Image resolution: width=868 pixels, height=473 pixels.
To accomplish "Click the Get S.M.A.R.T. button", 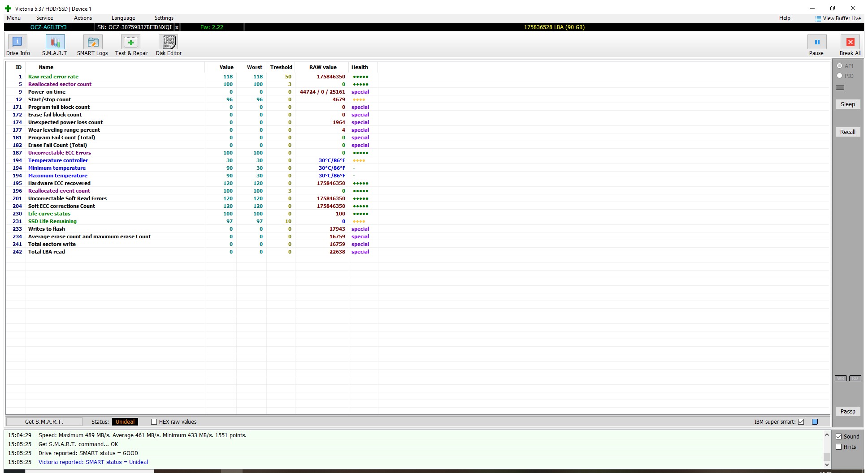I will click(x=44, y=422).
